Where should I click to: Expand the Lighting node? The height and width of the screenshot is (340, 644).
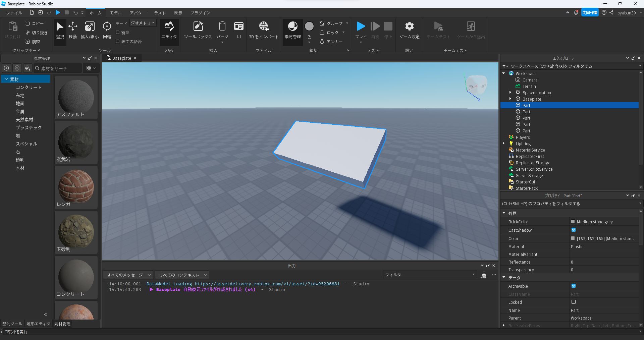504,144
